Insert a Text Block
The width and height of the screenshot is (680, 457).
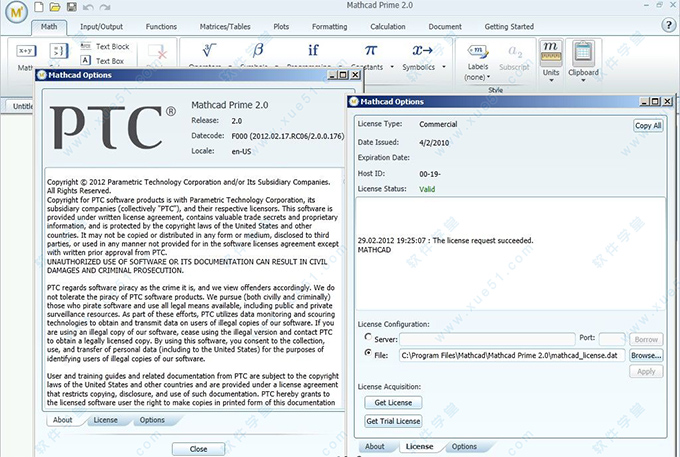coord(105,46)
